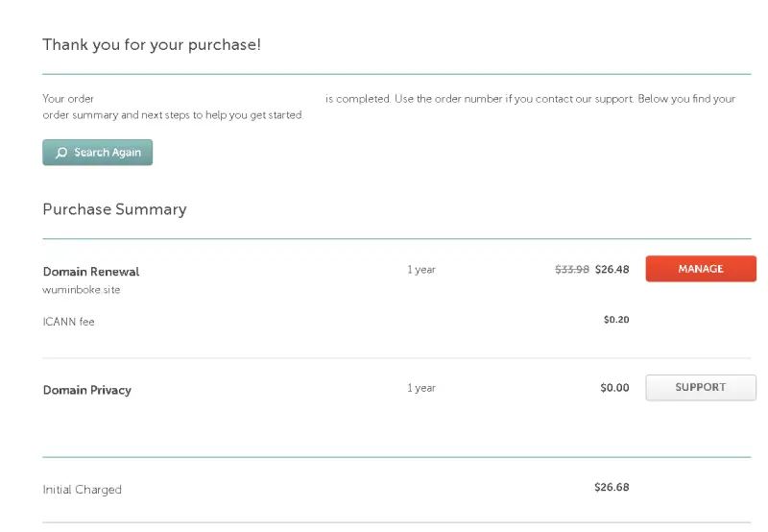Click the struck-through $33.98 price
Viewport: 768px width, 532px height.
coord(572,270)
